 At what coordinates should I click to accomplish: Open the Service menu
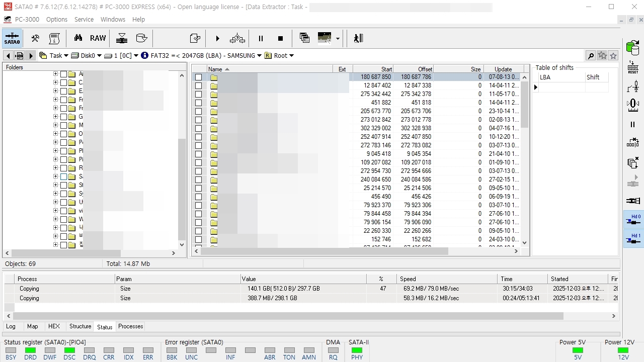click(84, 20)
